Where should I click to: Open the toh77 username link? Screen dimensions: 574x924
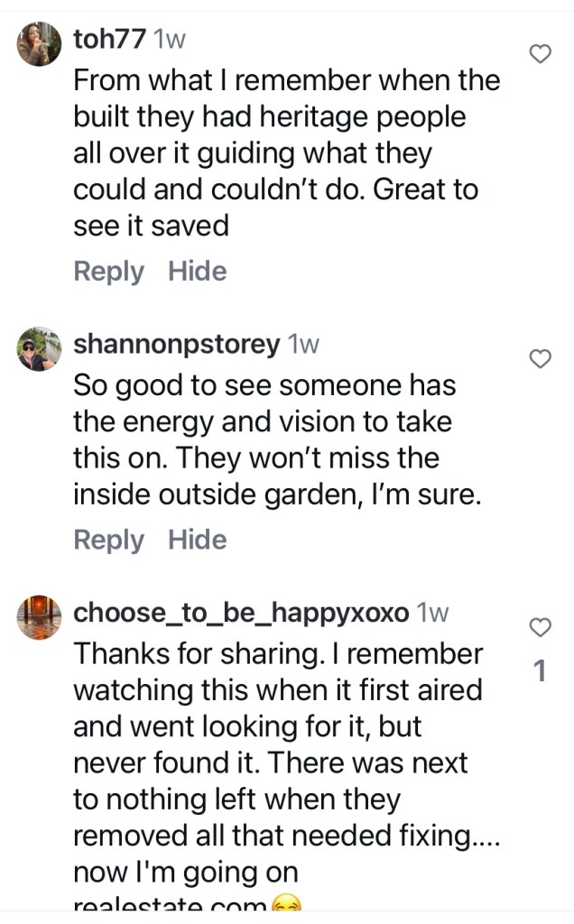click(108, 40)
